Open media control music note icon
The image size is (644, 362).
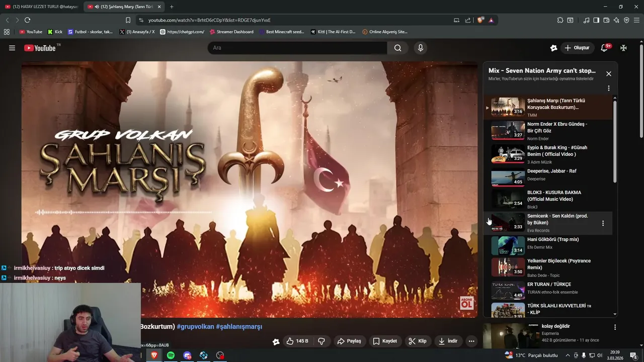click(x=586, y=20)
